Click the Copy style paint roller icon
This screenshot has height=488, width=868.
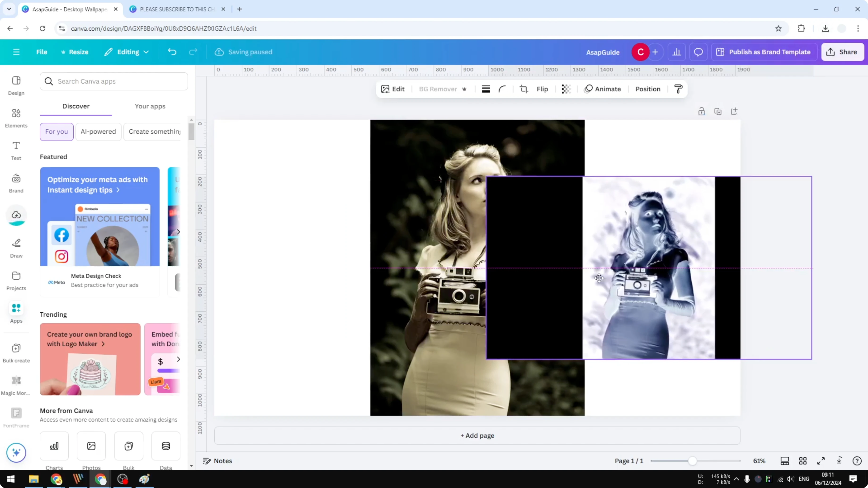pos(678,89)
